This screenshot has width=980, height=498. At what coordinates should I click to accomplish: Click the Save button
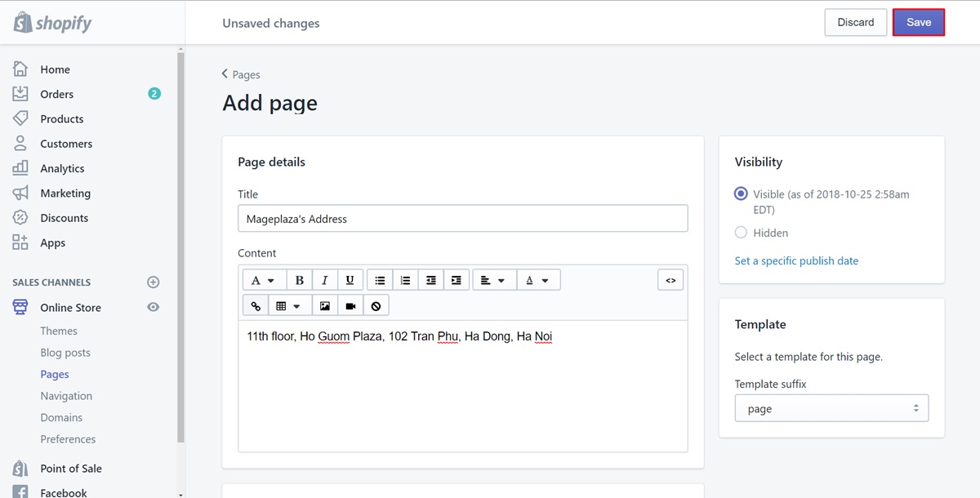click(x=919, y=22)
